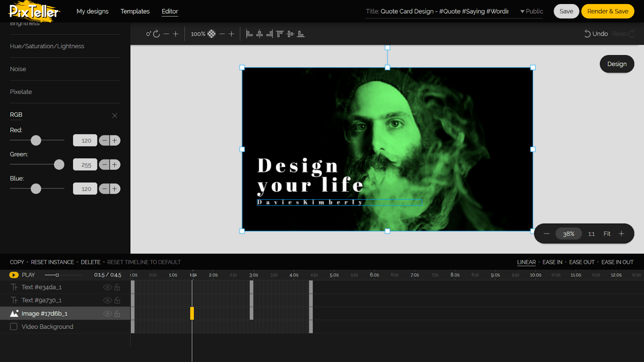Image resolution: width=644 pixels, height=362 pixels.
Task: Close the RGB filter panel
Action: click(x=115, y=115)
